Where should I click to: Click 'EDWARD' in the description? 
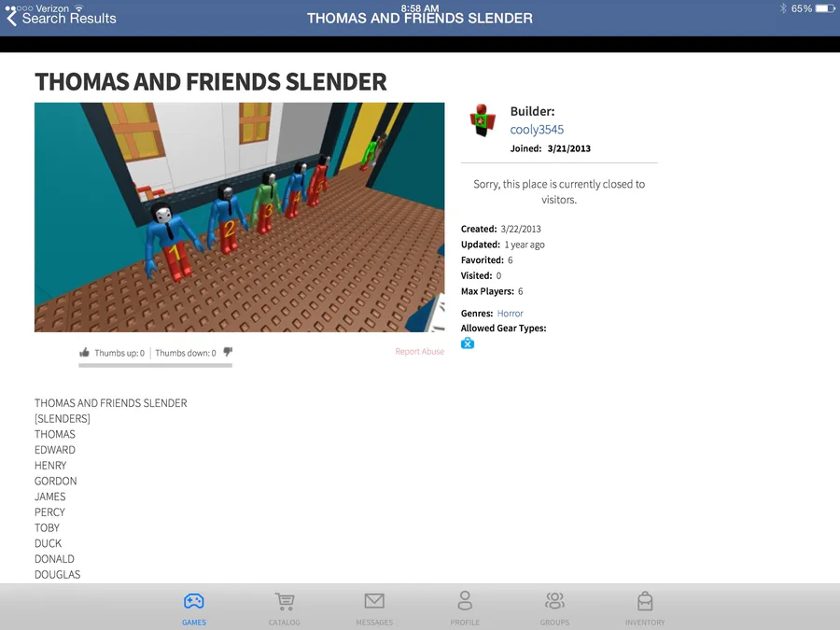(x=55, y=450)
